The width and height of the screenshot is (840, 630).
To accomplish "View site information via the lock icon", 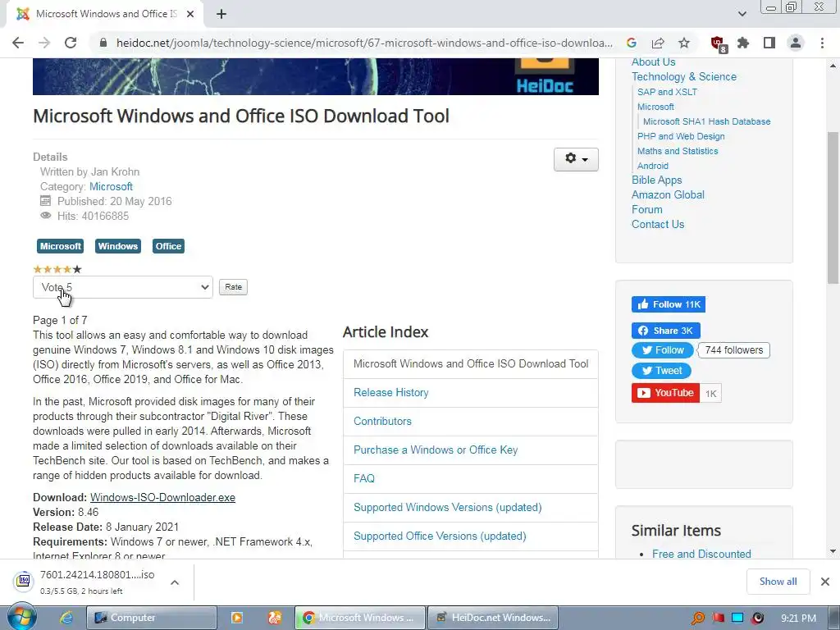I will [x=103, y=43].
